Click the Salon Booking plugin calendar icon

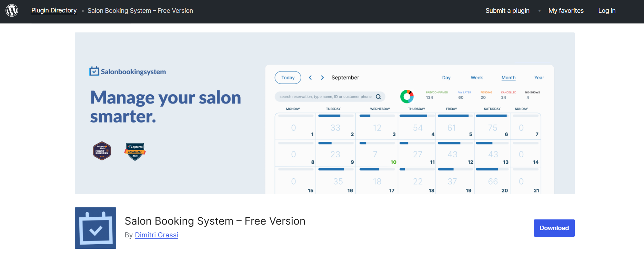click(95, 228)
